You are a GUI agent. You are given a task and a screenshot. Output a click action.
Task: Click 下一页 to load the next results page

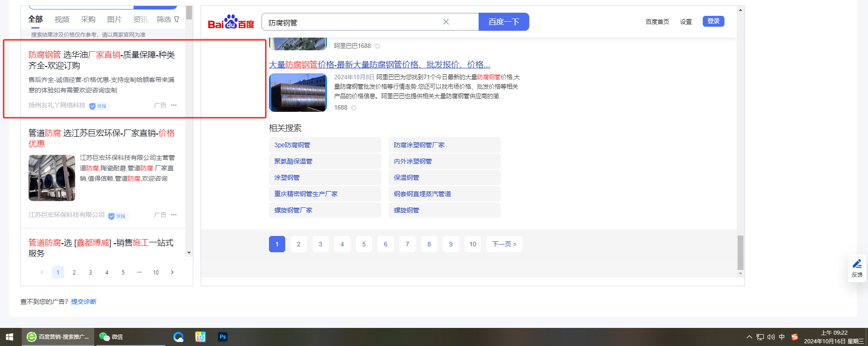pos(504,244)
